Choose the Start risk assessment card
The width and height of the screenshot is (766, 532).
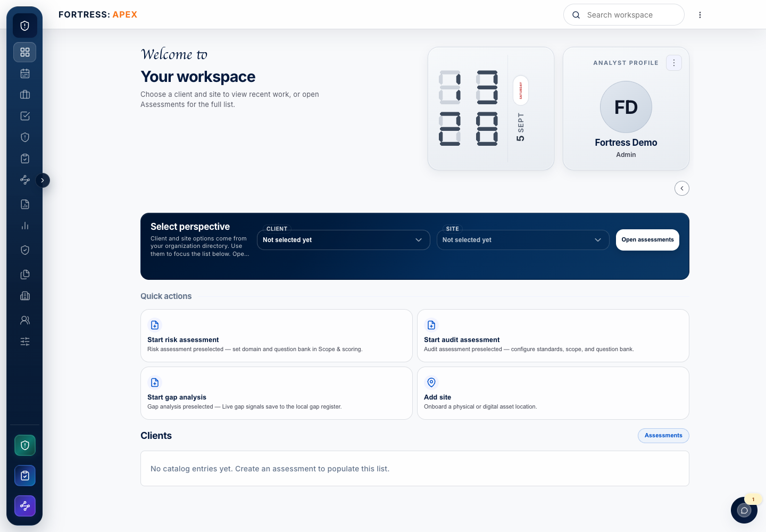click(277, 336)
